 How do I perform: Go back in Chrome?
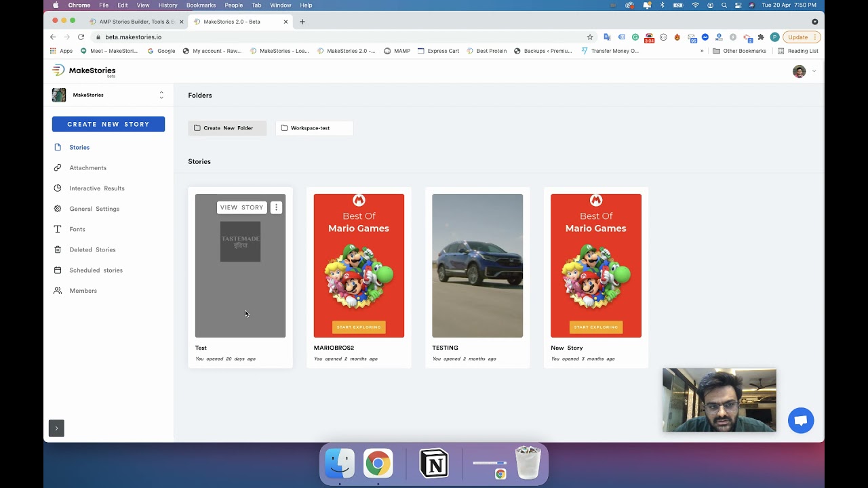coord(53,37)
